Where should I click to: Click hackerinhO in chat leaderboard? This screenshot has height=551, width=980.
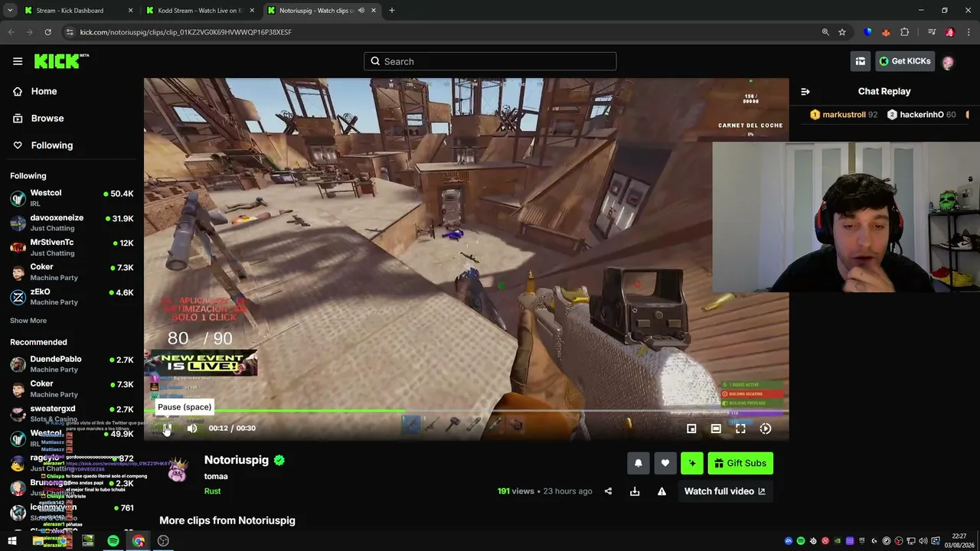[x=921, y=115]
